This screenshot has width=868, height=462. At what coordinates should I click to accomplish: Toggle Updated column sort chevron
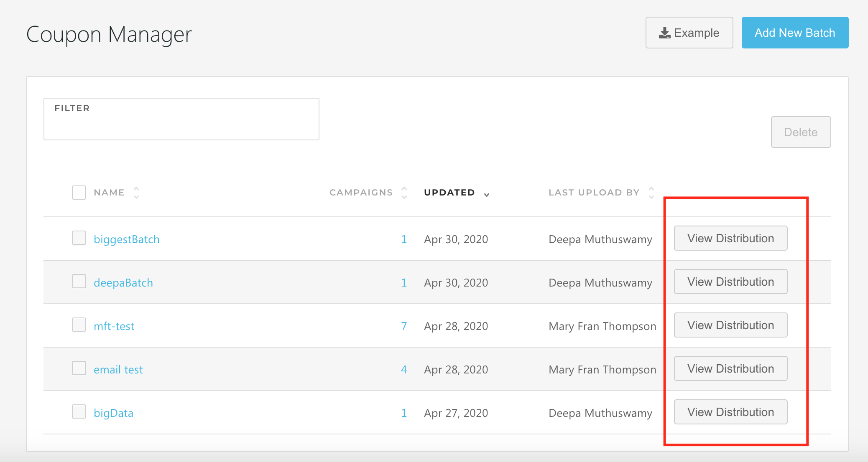point(487,195)
